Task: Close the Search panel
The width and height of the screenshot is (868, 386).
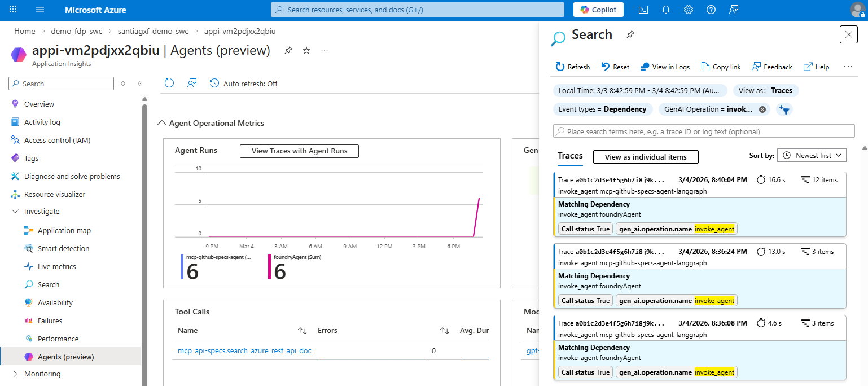Action: (x=849, y=34)
